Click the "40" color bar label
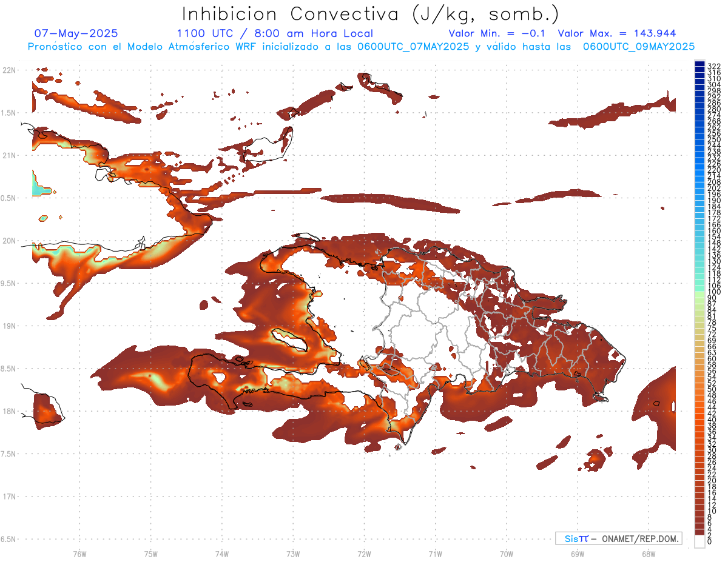Screen dimensions: 728x562 coord(712,420)
